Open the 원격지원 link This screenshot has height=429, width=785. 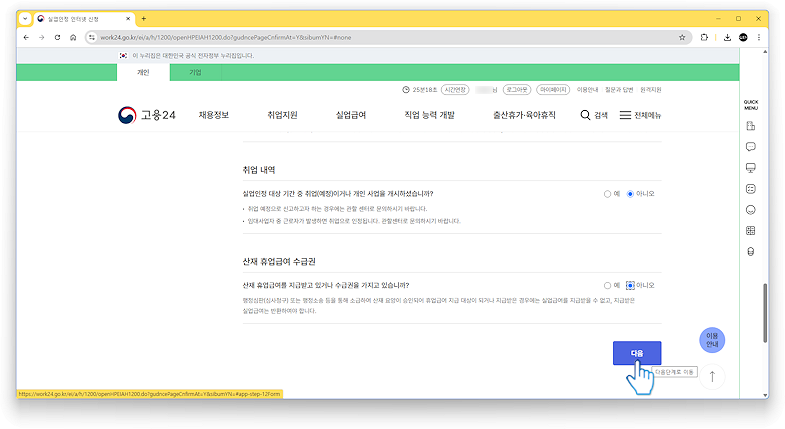click(651, 90)
